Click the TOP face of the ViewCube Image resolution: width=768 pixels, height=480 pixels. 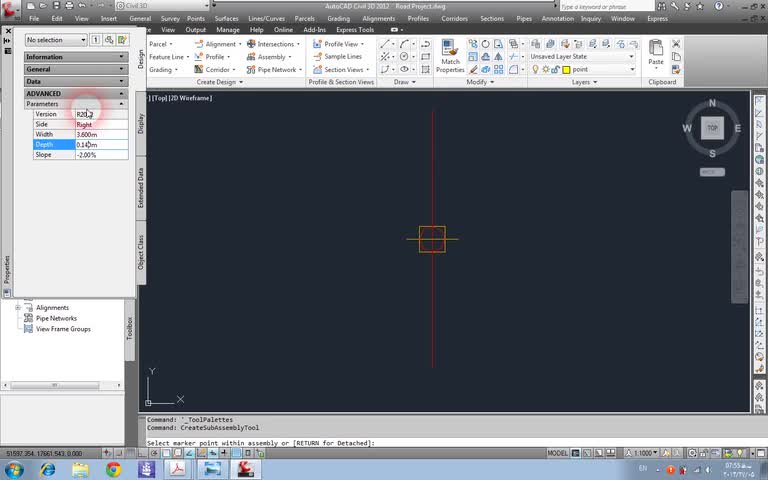click(712, 128)
